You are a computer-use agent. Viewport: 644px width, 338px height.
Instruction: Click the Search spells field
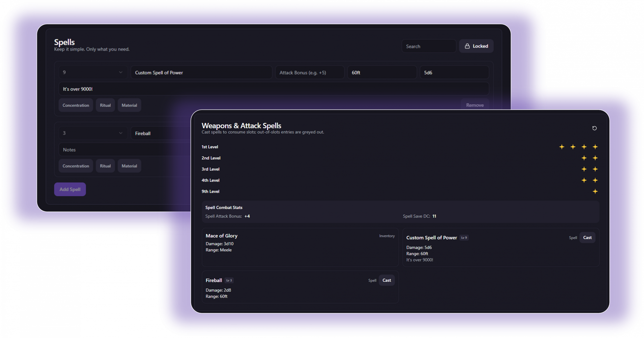coord(429,46)
